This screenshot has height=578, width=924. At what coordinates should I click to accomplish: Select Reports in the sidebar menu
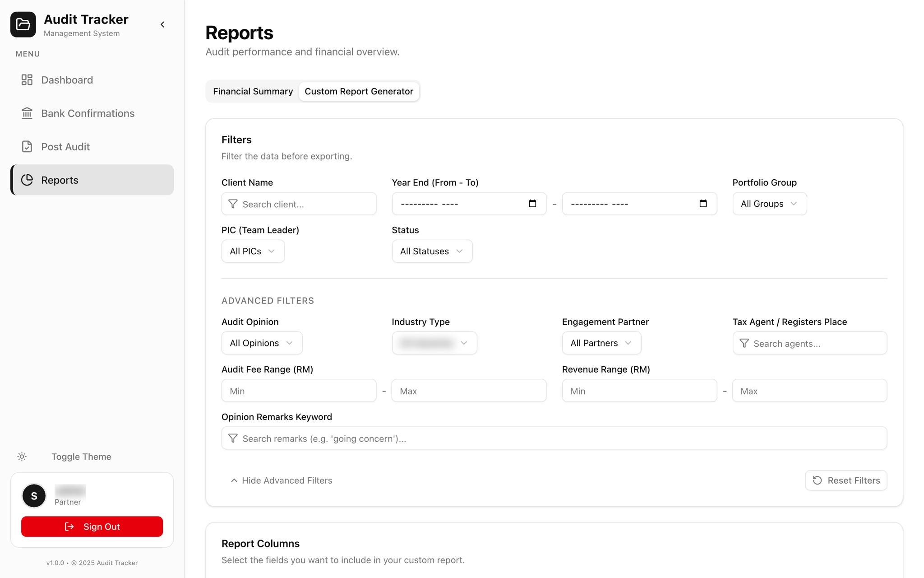click(92, 180)
